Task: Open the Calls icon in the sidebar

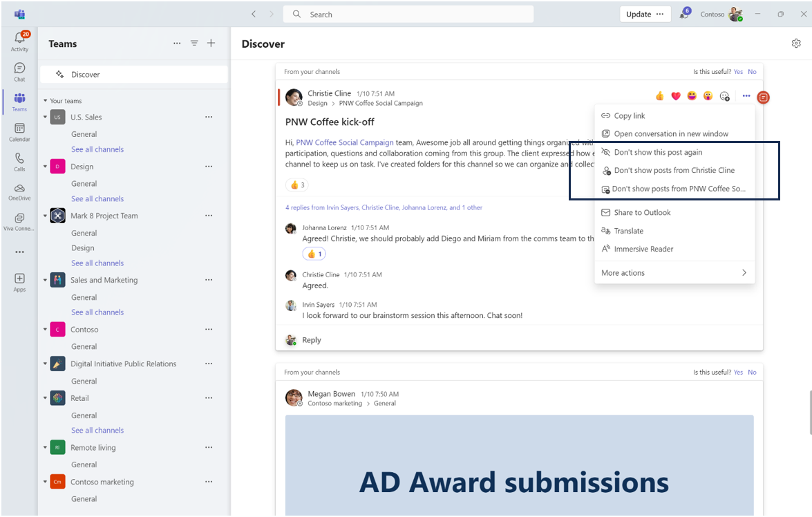Action: 19,162
